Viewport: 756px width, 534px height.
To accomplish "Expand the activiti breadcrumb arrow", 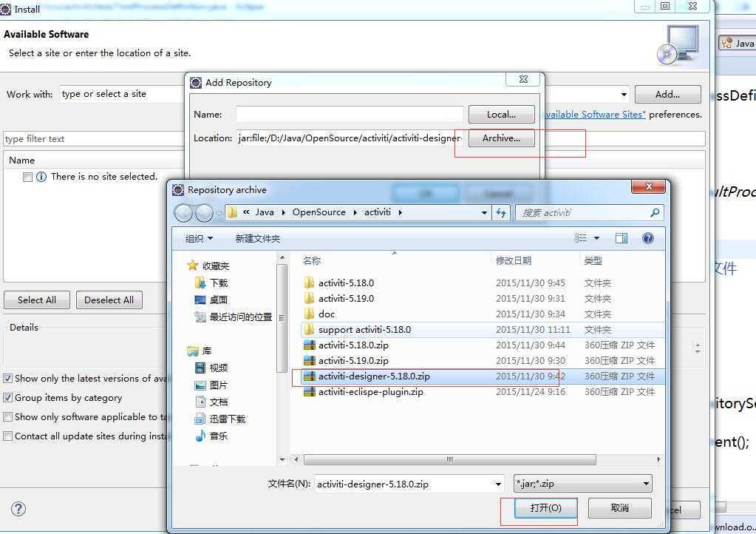I will tap(400, 212).
